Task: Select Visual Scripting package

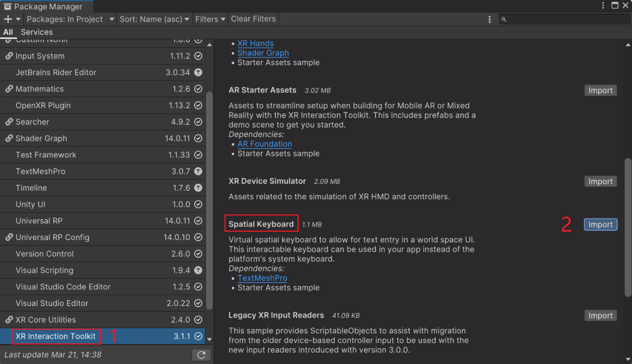Action: (x=103, y=270)
